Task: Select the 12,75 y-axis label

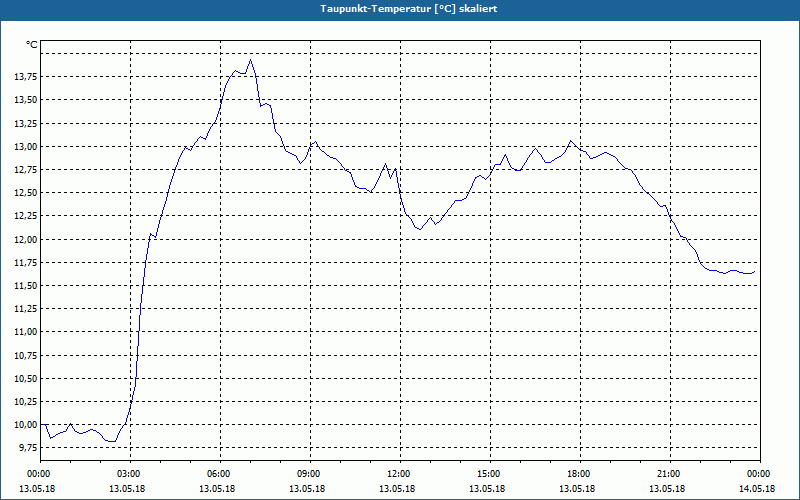Action: [x=27, y=170]
